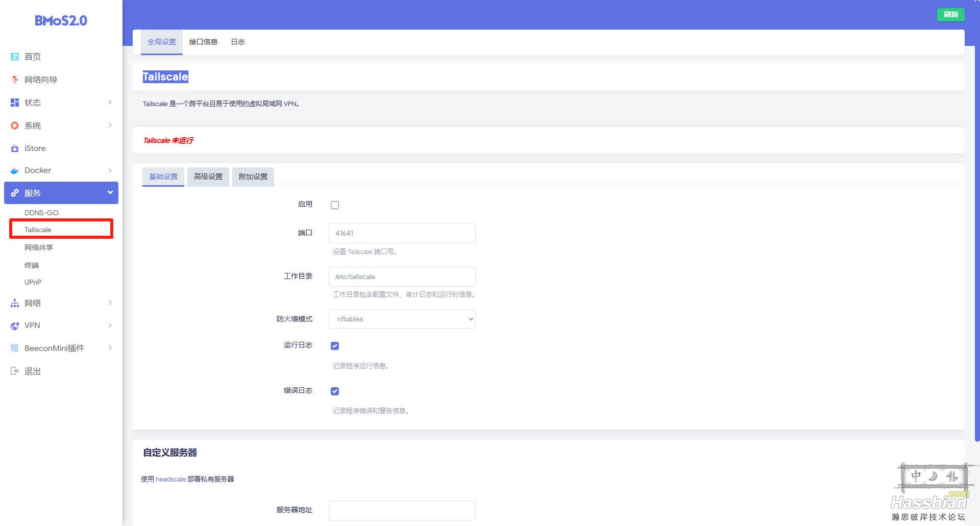Open the headscale link
Screen dimensions: 980x526
(170, 479)
